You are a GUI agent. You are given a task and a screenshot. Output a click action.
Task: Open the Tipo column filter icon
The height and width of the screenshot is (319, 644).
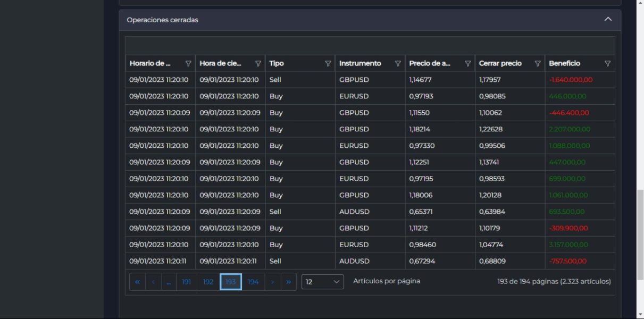pyautogui.click(x=328, y=63)
